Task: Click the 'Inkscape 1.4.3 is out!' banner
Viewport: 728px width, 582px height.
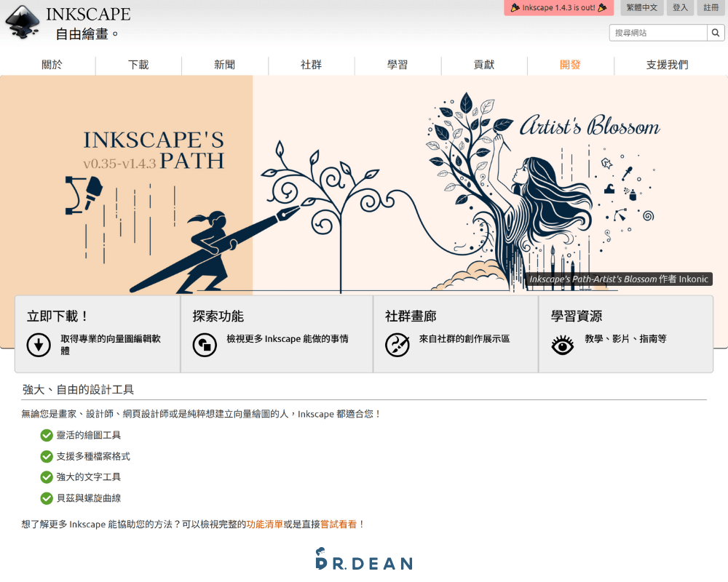Action: pyautogui.click(x=559, y=7)
